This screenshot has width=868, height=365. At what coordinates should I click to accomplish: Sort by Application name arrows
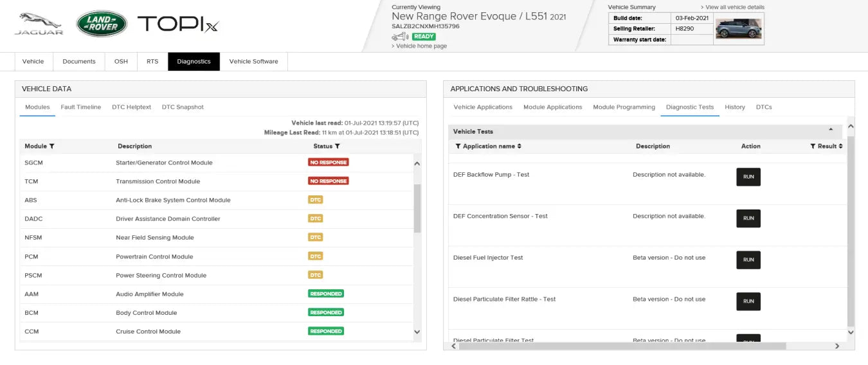point(520,147)
